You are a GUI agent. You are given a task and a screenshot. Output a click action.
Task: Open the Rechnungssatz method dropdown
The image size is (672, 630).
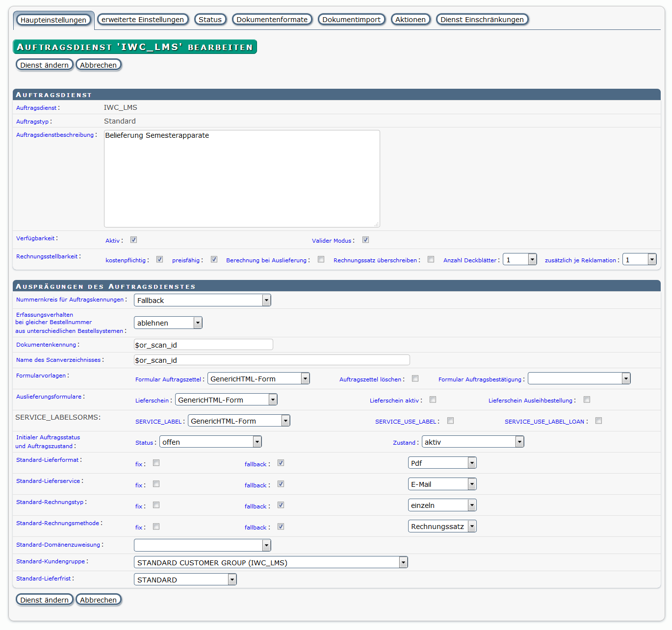[442, 527]
